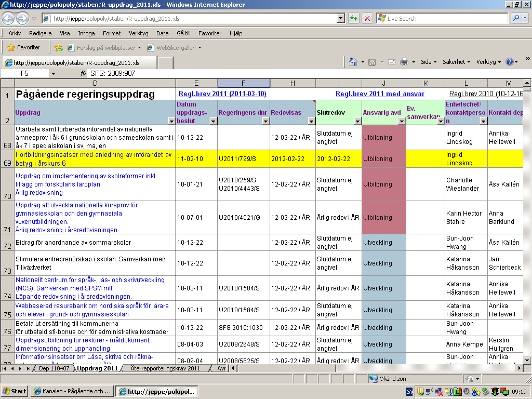Open the Redovisas filter dropdown
Screen dimensions: 532x399
point(312,121)
